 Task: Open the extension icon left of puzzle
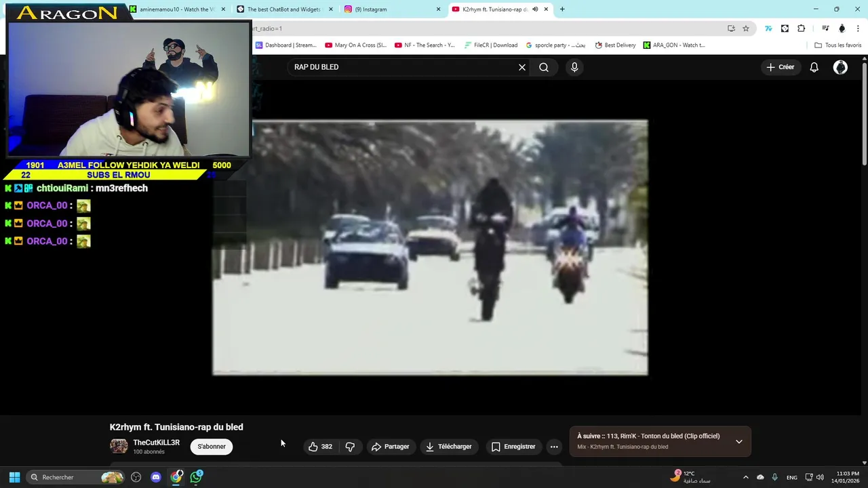click(785, 28)
